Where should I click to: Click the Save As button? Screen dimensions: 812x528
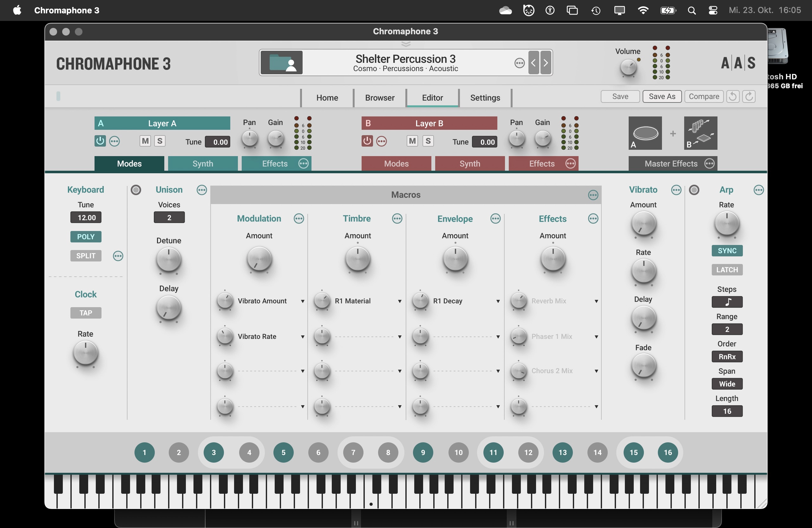(x=662, y=96)
